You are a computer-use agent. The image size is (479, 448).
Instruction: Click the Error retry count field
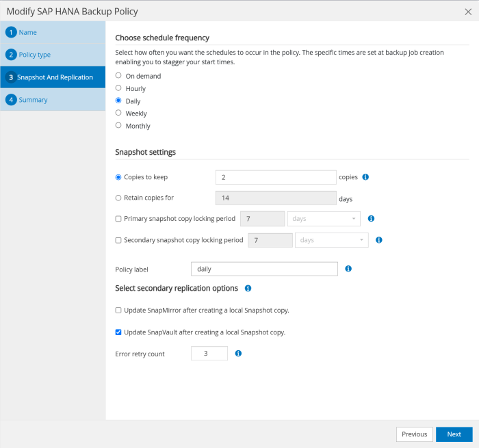tap(209, 354)
